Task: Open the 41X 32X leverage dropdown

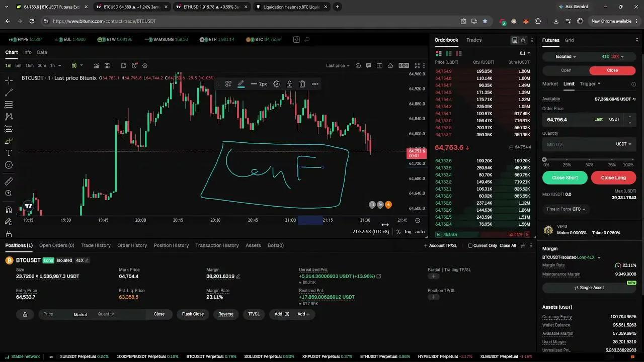Action: tap(612, 57)
